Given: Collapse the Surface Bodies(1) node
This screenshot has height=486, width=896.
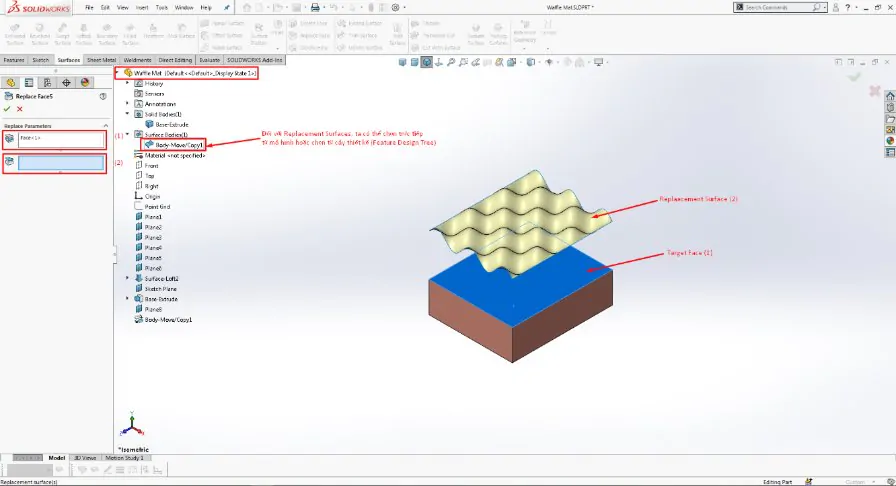Looking at the screenshot, I should point(127,134).
